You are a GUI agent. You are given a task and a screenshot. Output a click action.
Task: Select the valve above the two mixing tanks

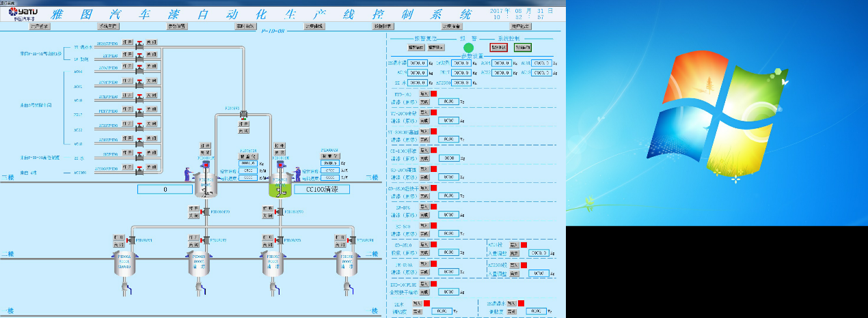[243, 115]
